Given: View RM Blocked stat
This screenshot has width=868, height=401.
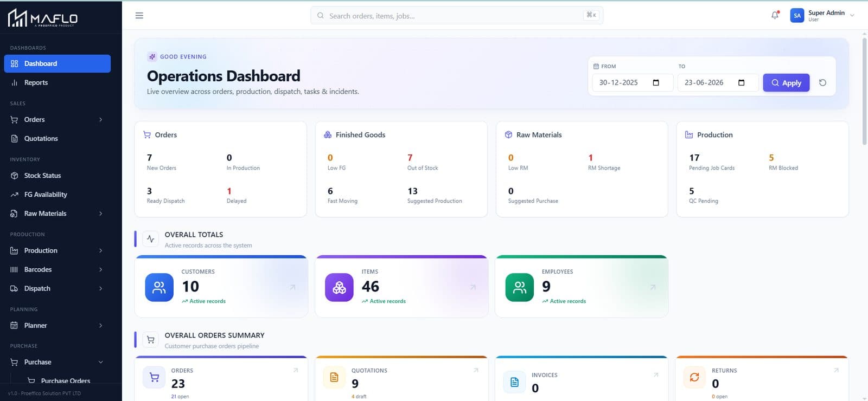Looking at the screenshot, I should 783,162.
